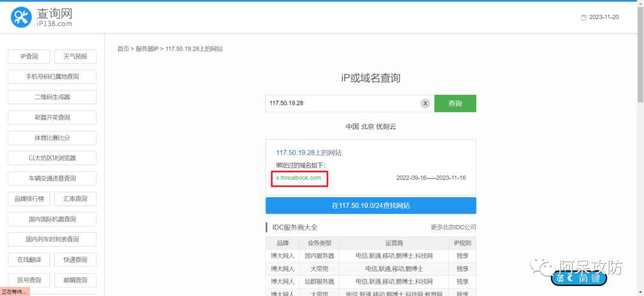The height and width of the screenshot is (296, 644).
Task: Open 在线翻译 sidebar item
Action: [29, 260]
